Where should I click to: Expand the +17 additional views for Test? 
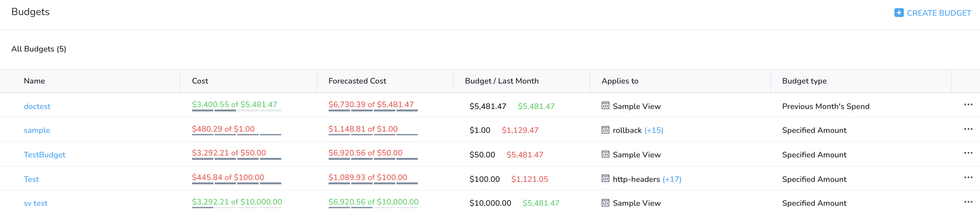coord(672,179)
